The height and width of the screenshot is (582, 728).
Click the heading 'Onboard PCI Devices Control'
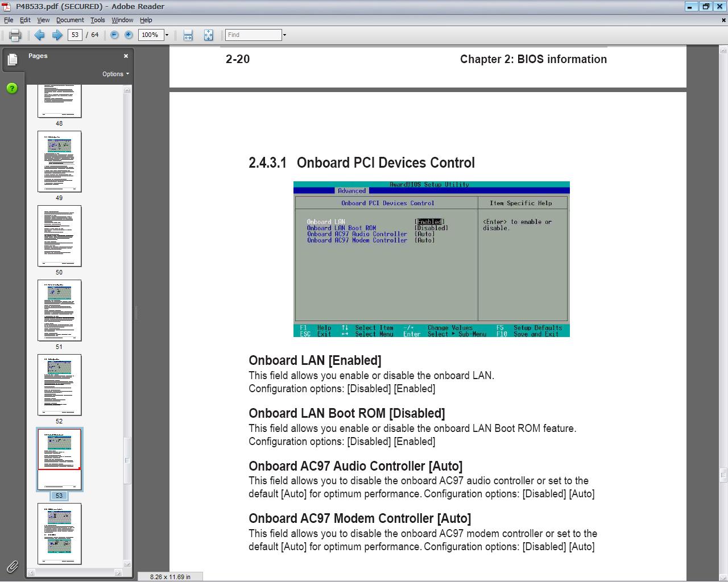[x=386, y=163]
